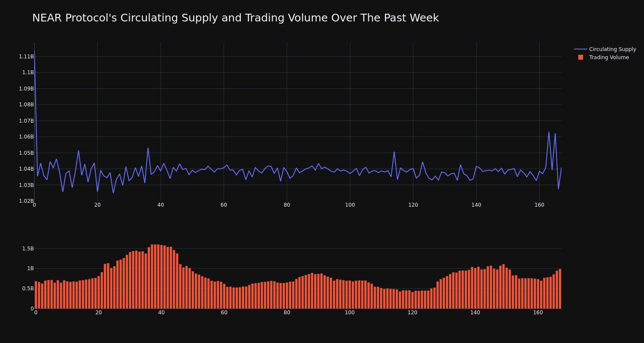Click the 0.5B volume axis label

tap(28, 289)
